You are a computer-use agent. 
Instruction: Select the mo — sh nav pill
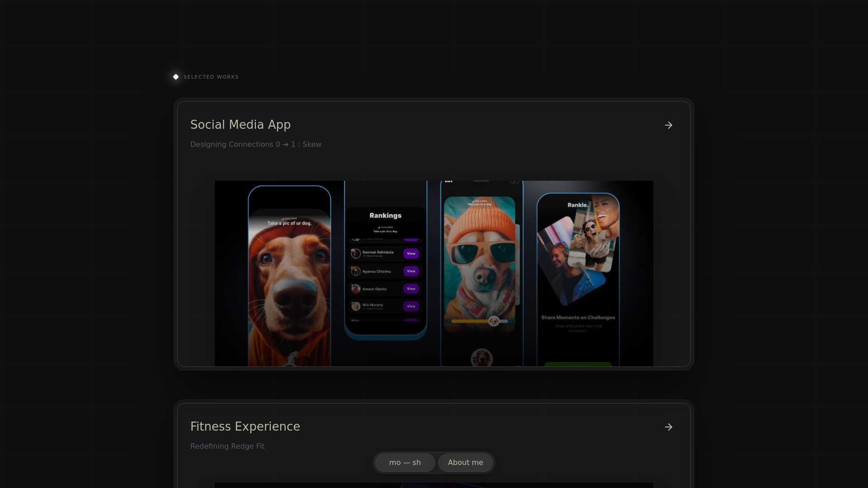tap(405, 462)
